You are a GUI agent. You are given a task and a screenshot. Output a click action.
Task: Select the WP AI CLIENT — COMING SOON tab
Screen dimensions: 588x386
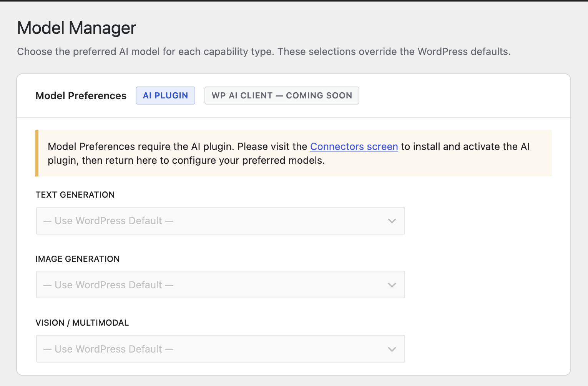(282, 95)
